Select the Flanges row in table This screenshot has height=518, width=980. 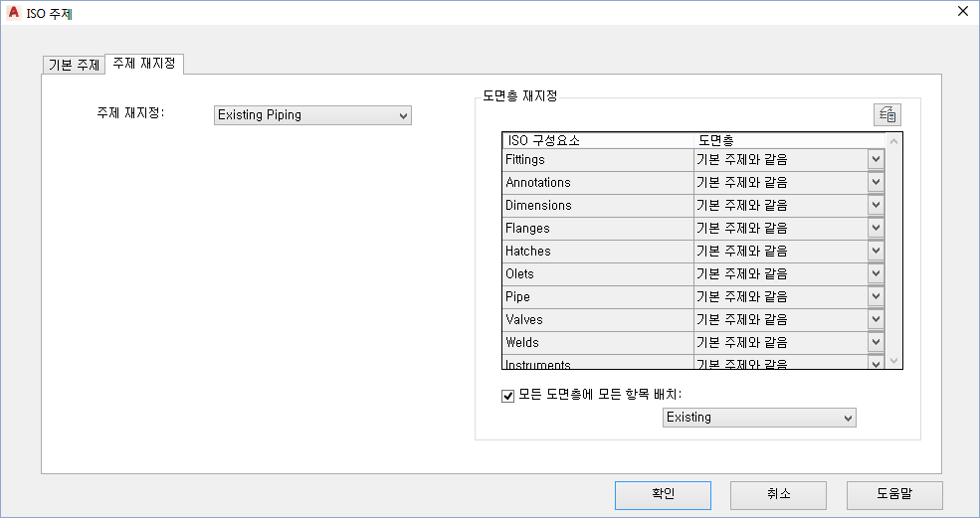coord(597,228)
